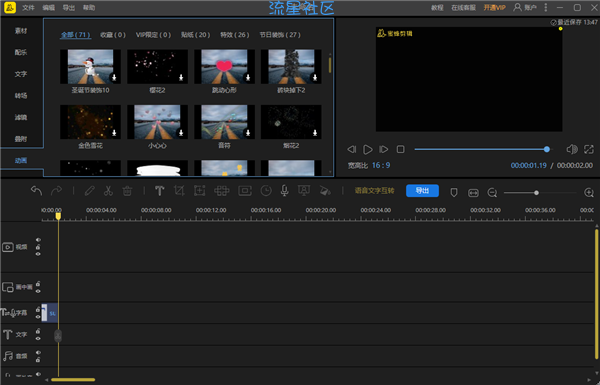Hide the 视频 track with its eye icon
This screenshot has width=600, height=385.
pos(38,240)
